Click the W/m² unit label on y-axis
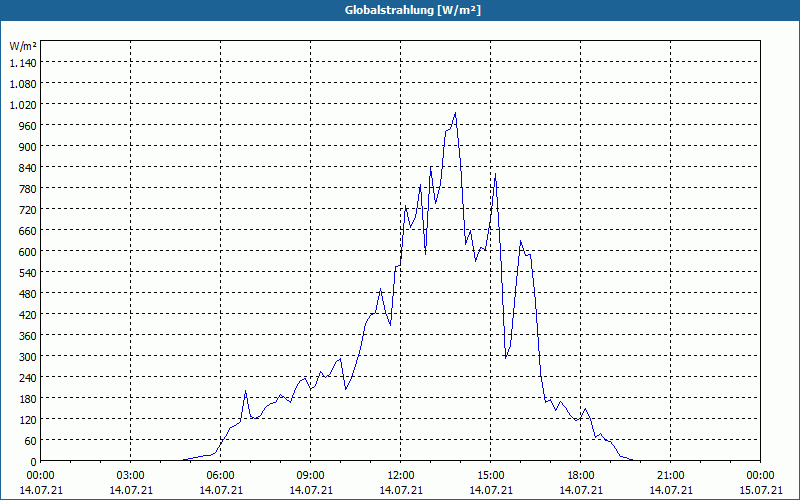 tap(23, 46)
